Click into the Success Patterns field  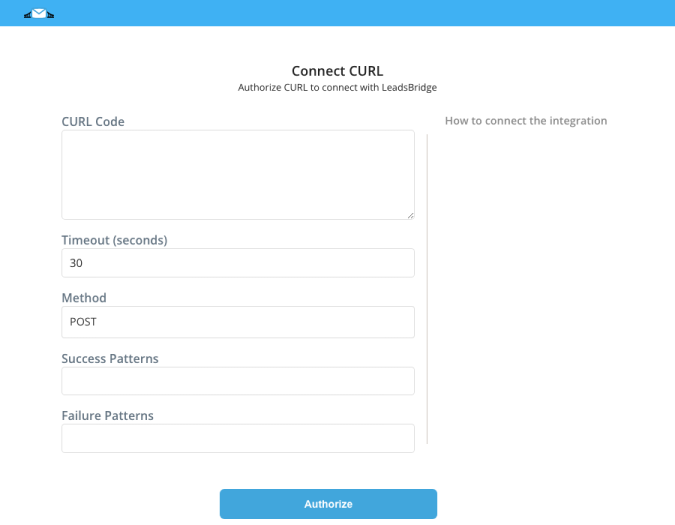[238, 381]
